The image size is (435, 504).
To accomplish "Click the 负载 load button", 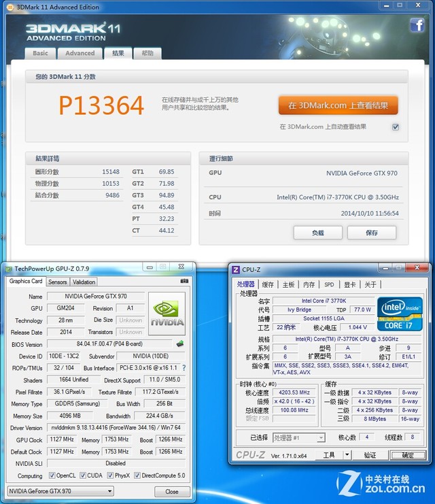I will point(317,233).
